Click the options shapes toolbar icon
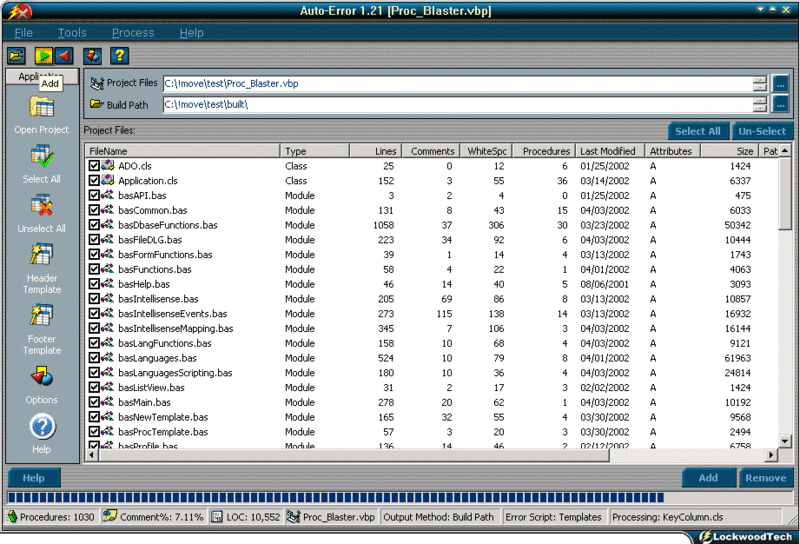The image size is (800, 544). (92, 56)
